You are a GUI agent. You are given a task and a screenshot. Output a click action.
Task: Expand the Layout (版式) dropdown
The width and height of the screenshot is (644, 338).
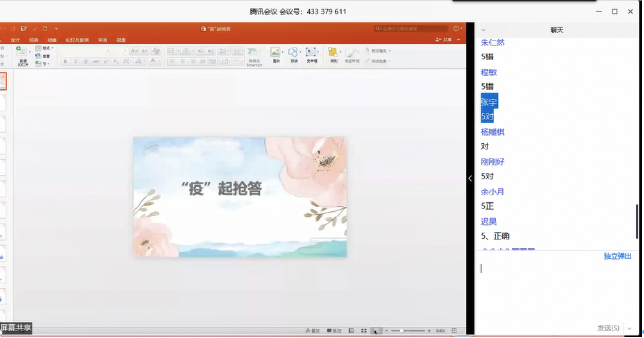44,48
